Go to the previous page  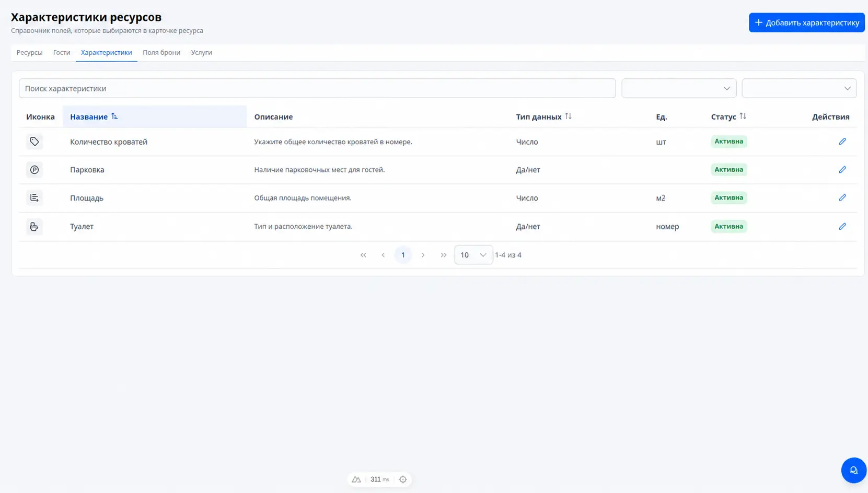coord(383,255)
